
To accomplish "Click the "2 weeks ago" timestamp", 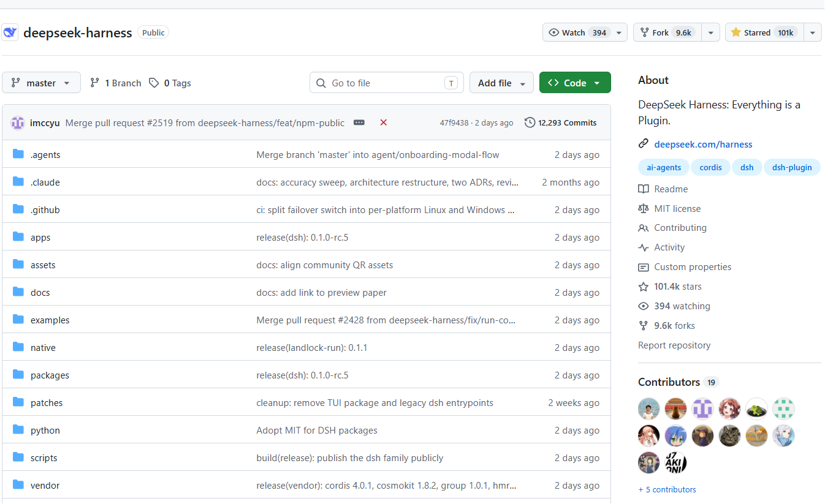I will coord(574,403).
